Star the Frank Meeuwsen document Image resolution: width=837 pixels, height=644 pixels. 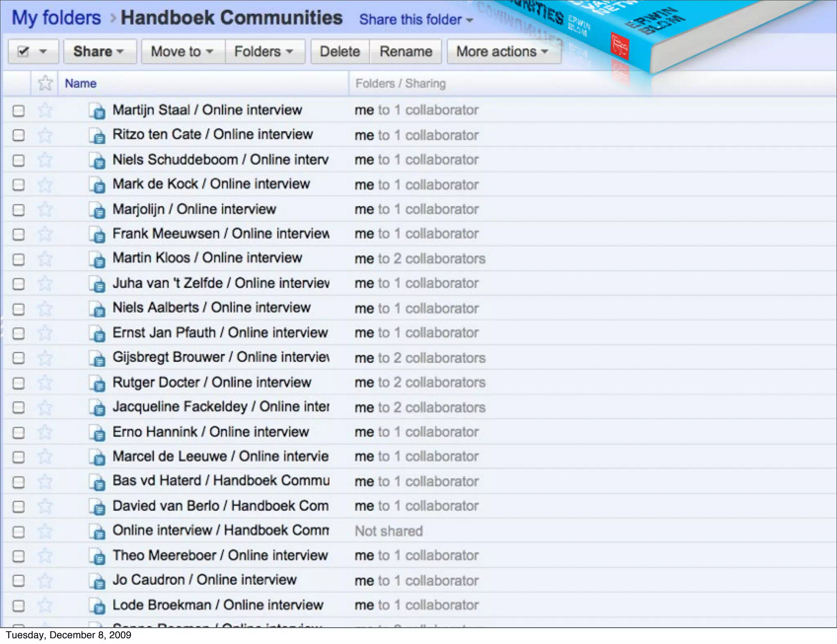(45, 234)
